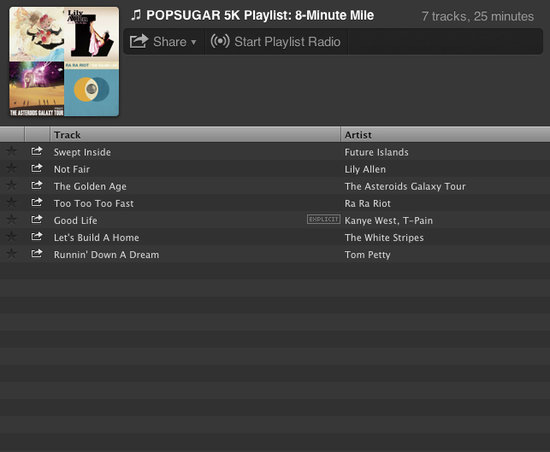
Task: Open artist Tom Petty
Action: pos(367,255)
